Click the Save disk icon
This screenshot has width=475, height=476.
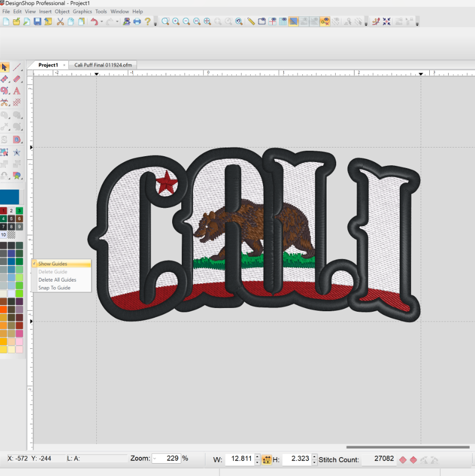(37, 22)
